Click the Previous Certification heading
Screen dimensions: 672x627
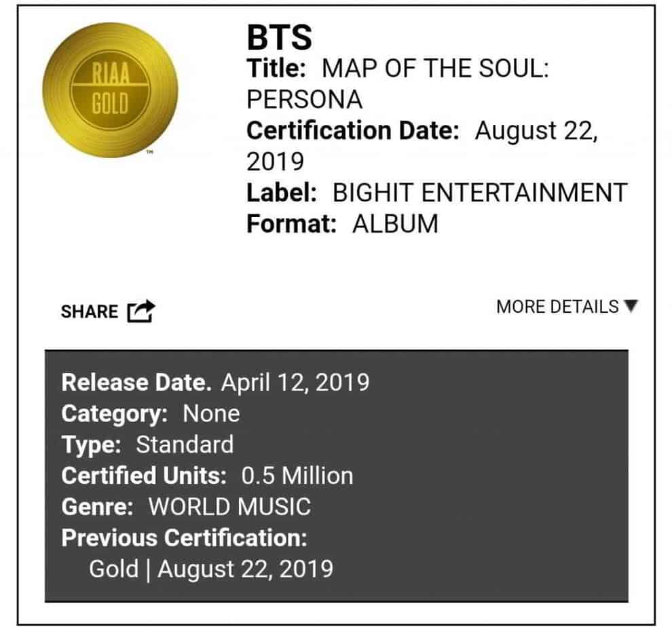pos(184,538)
